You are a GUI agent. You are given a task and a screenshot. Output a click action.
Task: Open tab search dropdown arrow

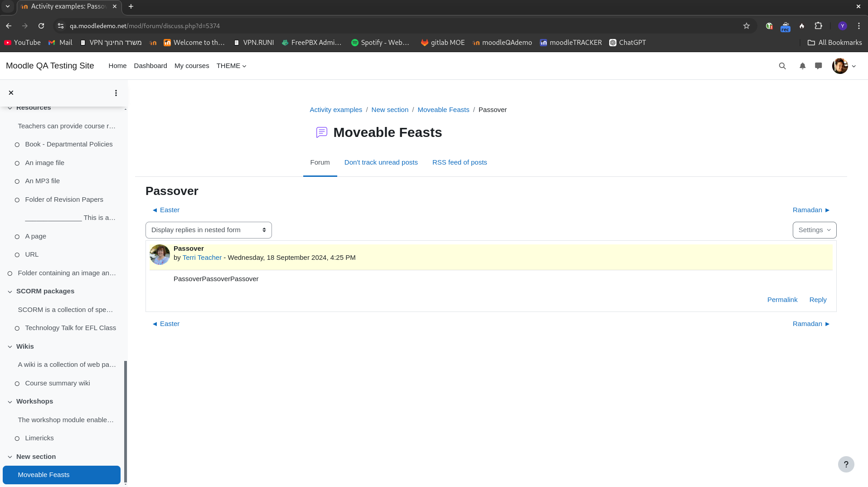click(x=8, y=6)
